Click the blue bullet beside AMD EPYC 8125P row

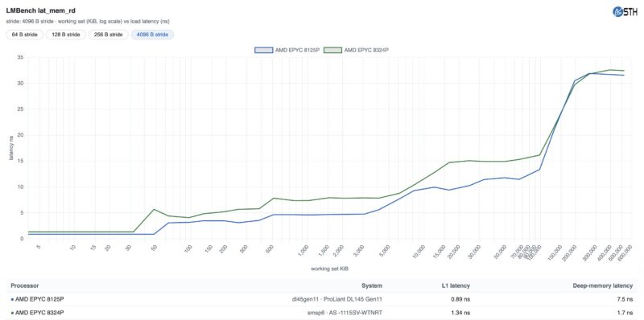[12, 299]
